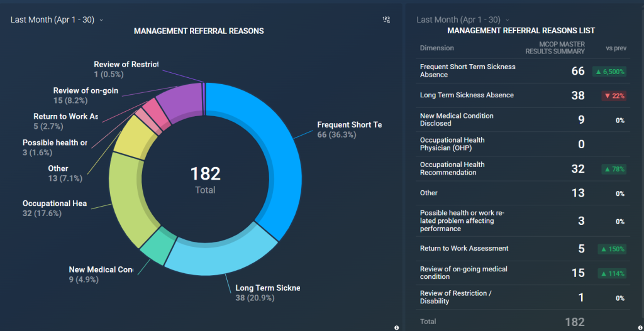644x331 pixels.
Task: Click the 'Long Term Sickne' chart label
Action: 267,288
